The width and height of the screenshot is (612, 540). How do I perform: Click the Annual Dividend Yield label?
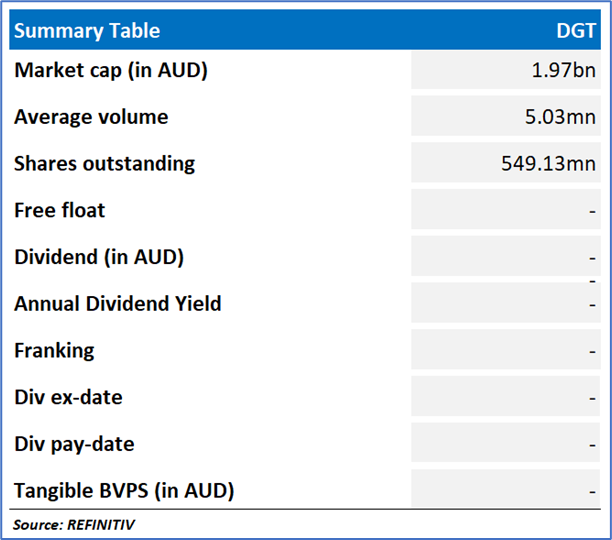click(x=118, y=303)
